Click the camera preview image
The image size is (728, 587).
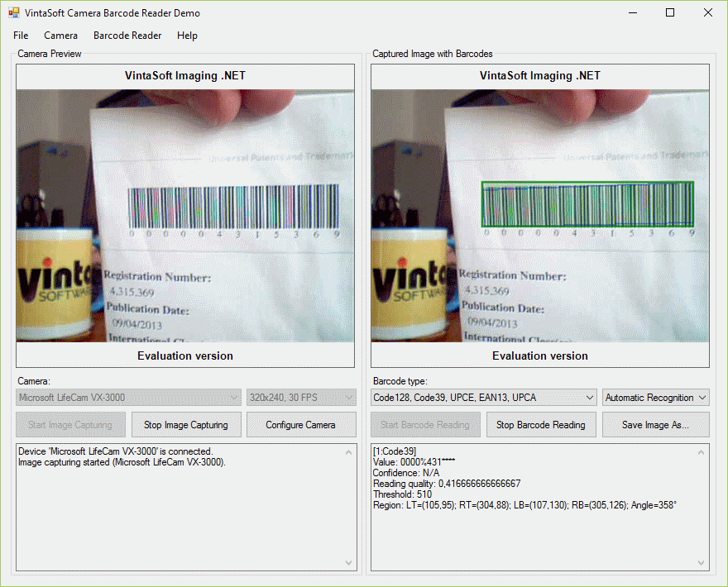(x=185, y=216)
